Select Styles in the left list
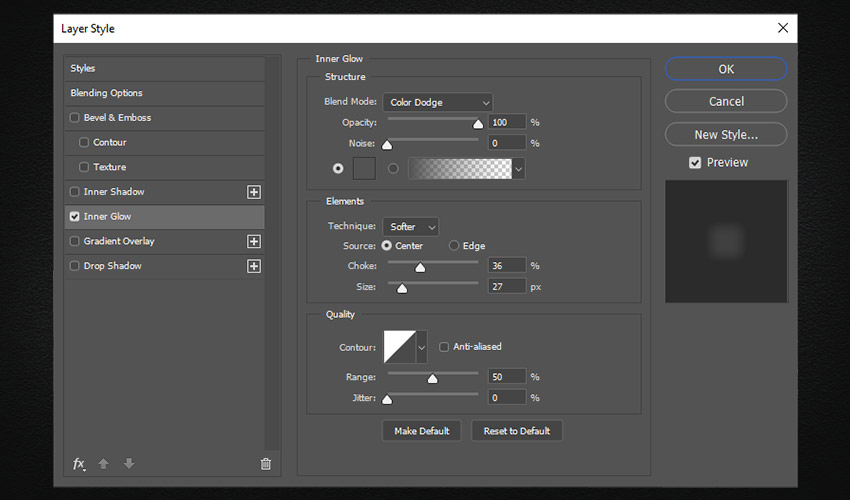The width and height of the screenshot is (850, 500). 83,68
